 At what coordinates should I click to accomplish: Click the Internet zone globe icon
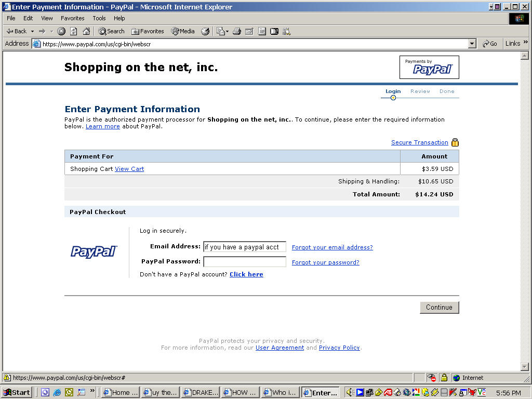[x=456, y=378]
